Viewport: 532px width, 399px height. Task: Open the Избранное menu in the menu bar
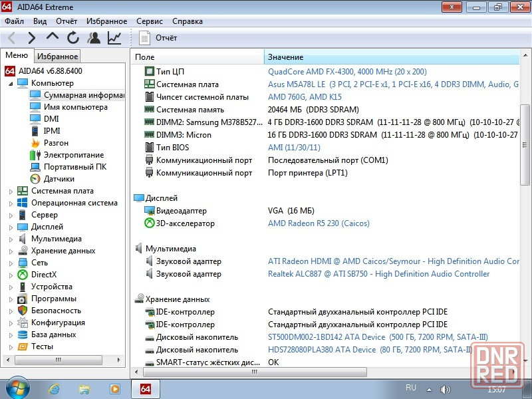pos(106,21)
